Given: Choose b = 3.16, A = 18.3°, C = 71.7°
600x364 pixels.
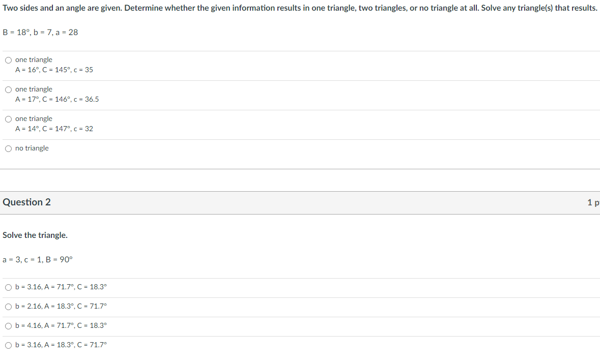Looking at the screenshot, I should pyautogui.click(x=9, y=345).
